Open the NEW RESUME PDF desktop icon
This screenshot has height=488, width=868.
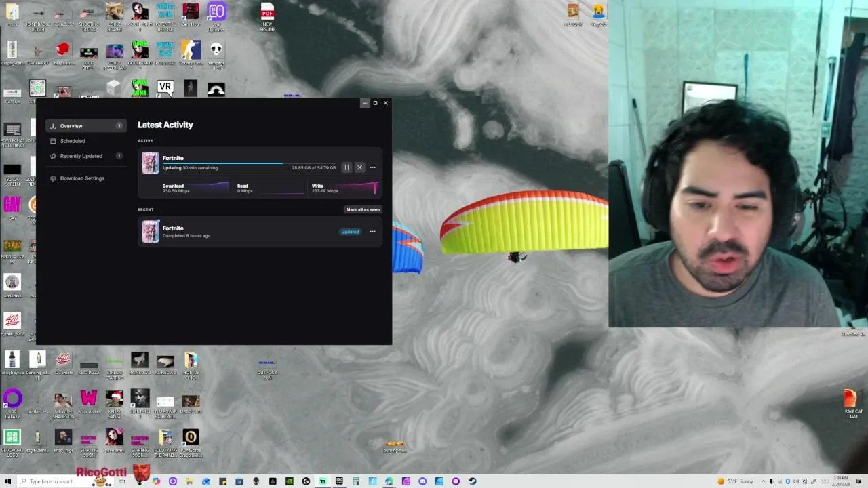(x=267, y=17)
